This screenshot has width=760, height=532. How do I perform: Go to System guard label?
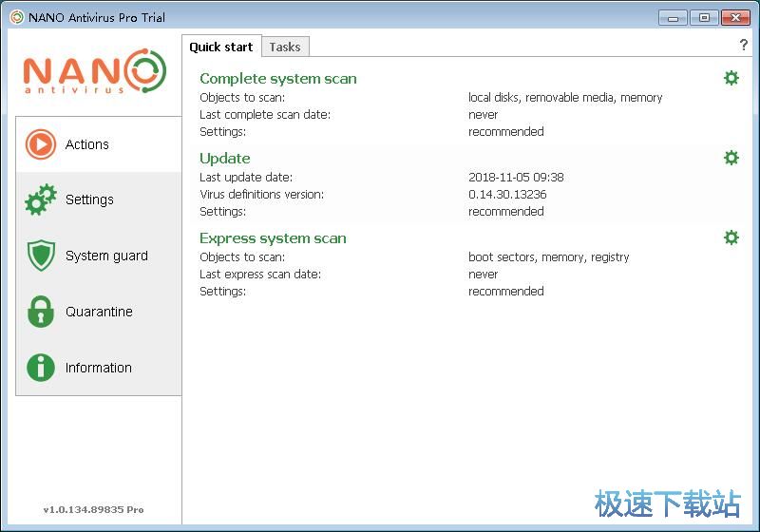[x=106, y=256]
